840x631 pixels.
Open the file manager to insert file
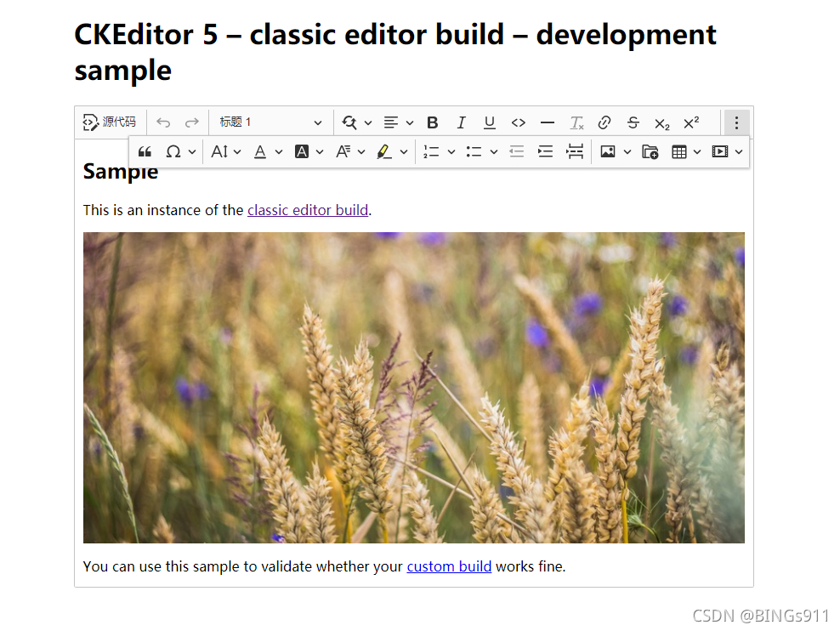(650, 151)
